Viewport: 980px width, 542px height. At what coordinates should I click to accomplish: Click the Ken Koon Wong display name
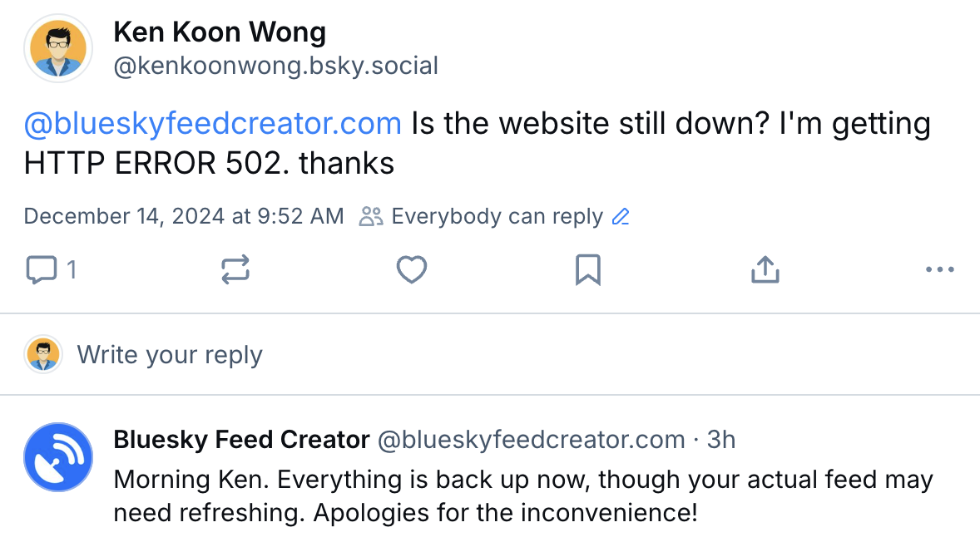tap(220, 32)
